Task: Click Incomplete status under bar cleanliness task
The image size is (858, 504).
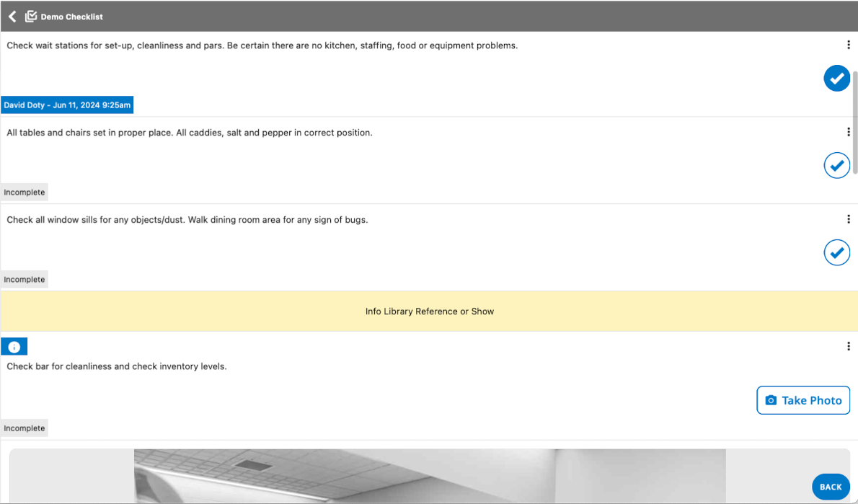Action: 25,428
